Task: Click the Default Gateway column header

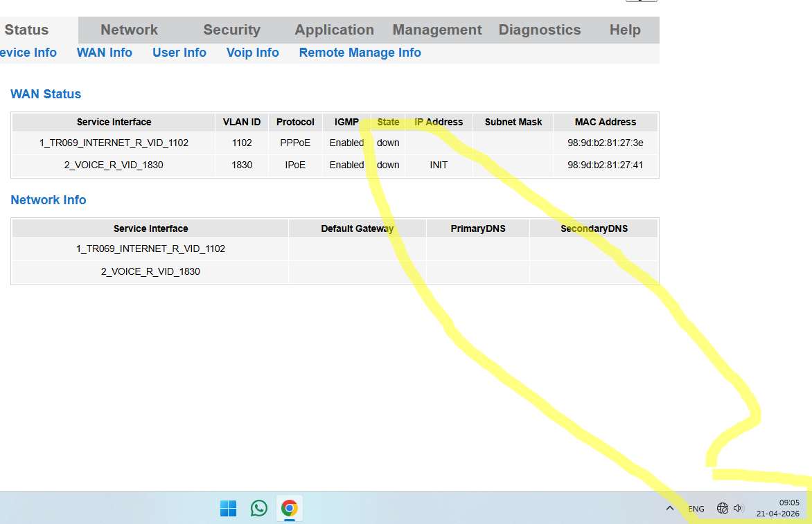Action: 358,228
